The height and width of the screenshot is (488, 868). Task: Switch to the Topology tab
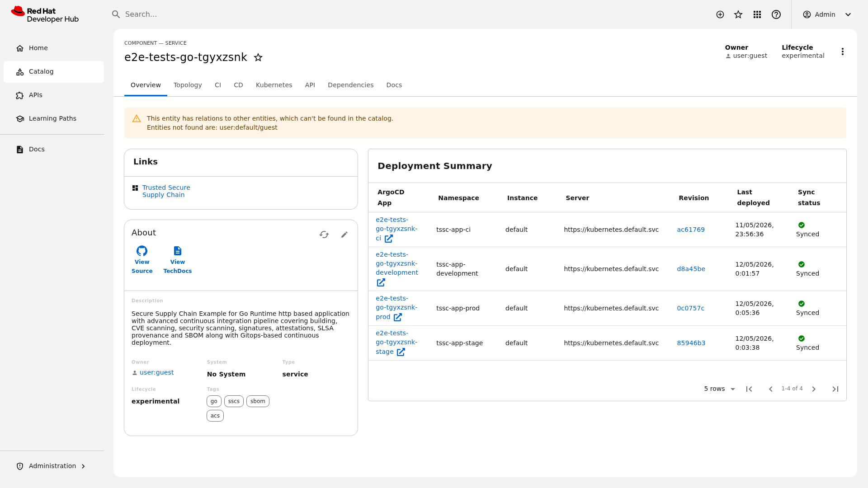[x=188, y=85]
